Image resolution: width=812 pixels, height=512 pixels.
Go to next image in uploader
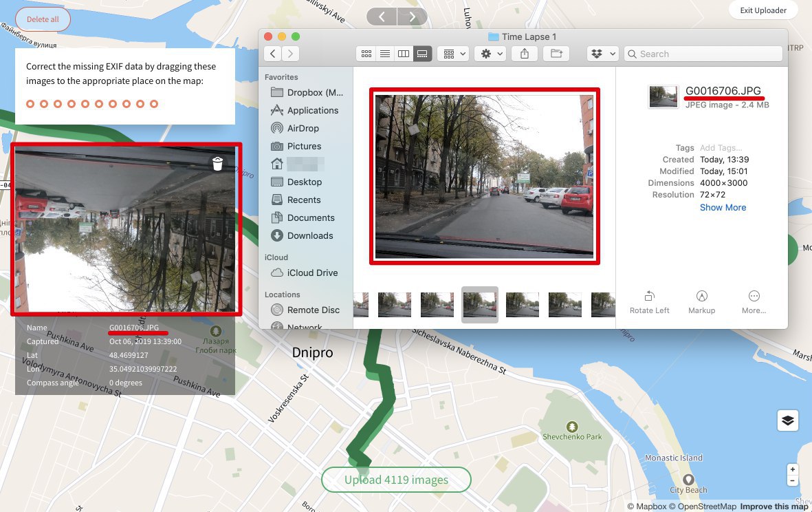(413, 17)
